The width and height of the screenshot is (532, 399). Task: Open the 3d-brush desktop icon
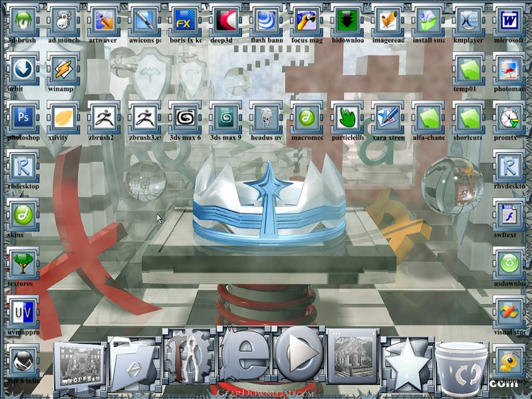coord(23,21)
